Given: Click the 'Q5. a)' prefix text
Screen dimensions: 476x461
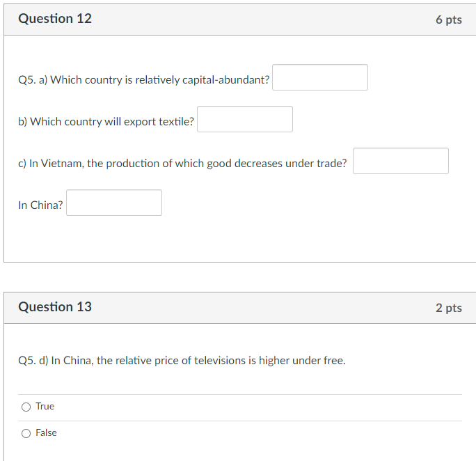Looking at the screenshot, I should click(33, 80).
